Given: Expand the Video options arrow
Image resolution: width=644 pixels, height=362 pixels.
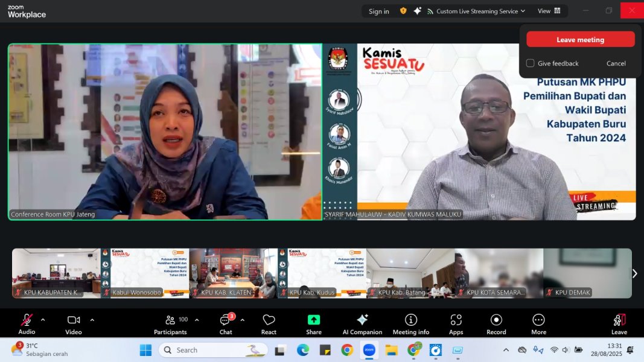Looking at the screenshot, I should pos(92,320).
